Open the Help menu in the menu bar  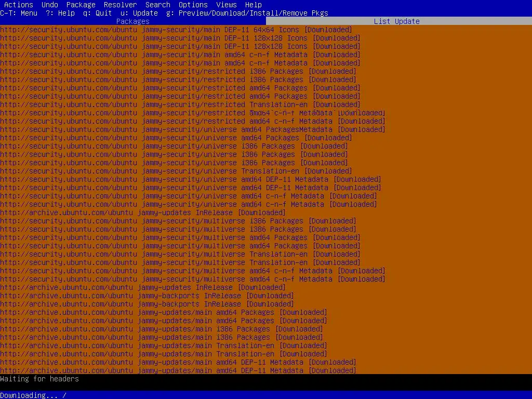254,5
